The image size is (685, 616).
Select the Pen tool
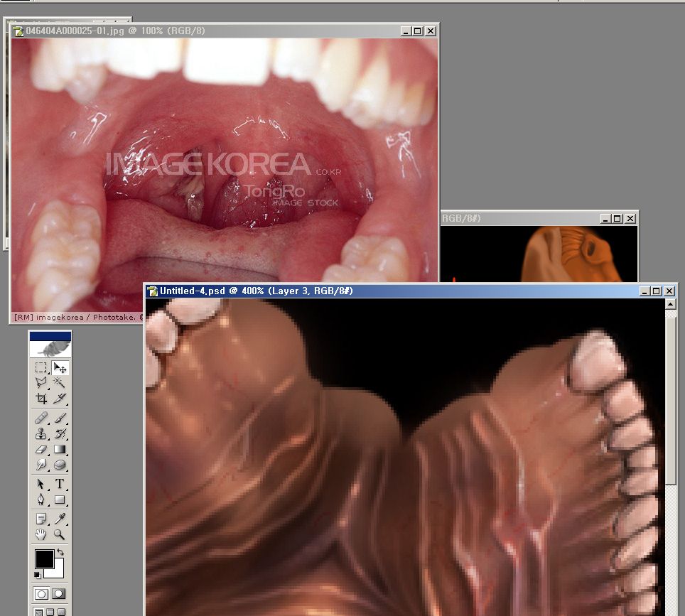41,499
